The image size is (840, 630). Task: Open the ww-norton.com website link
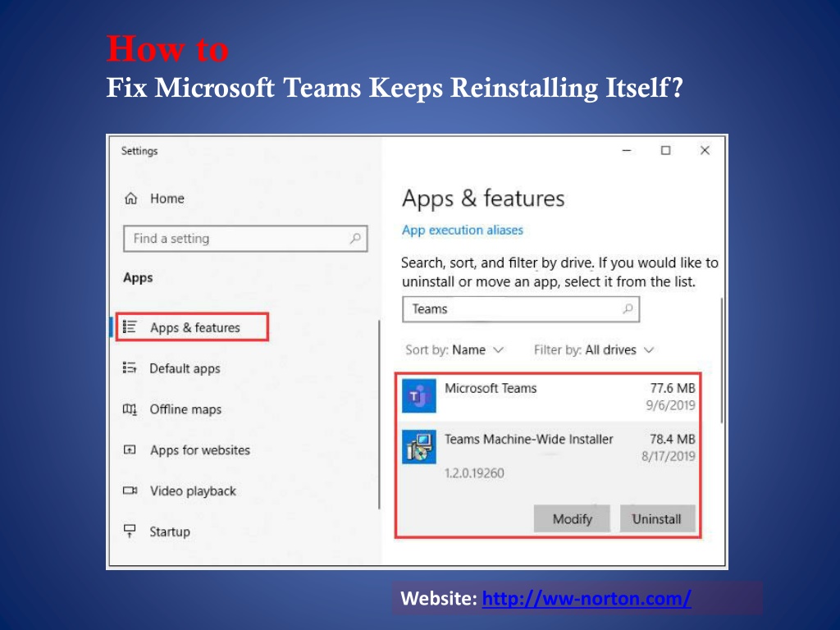pos(587,598)
